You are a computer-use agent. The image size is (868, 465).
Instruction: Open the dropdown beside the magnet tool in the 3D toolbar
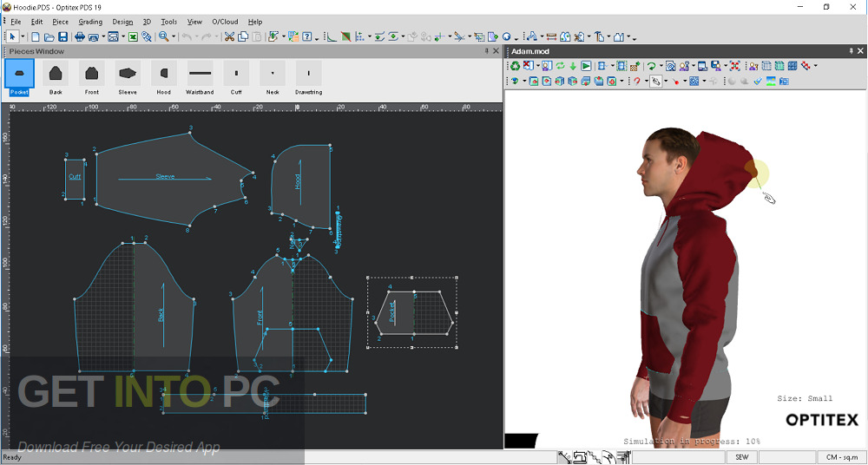[646, 82]
